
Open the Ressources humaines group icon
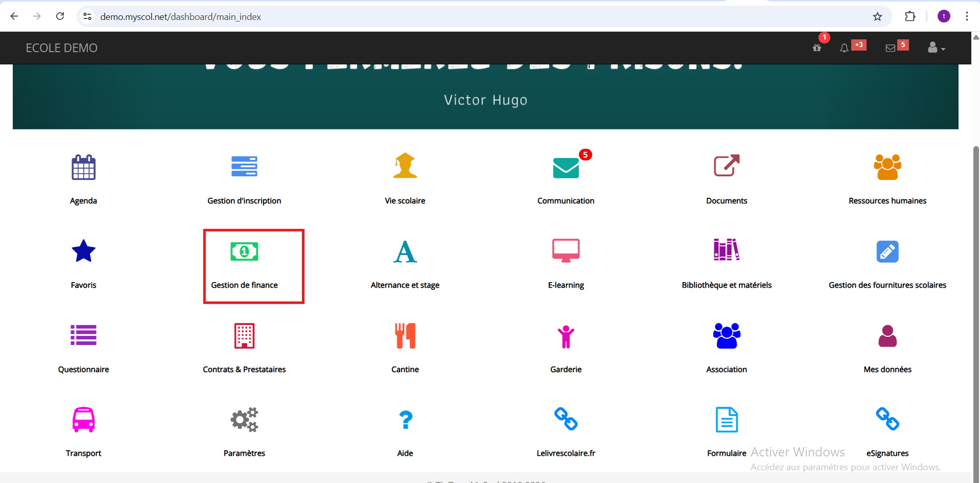[x=887, y=167]
